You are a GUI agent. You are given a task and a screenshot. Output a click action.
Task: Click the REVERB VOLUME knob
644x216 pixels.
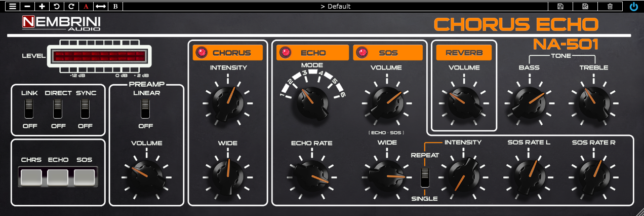(464, 103)
